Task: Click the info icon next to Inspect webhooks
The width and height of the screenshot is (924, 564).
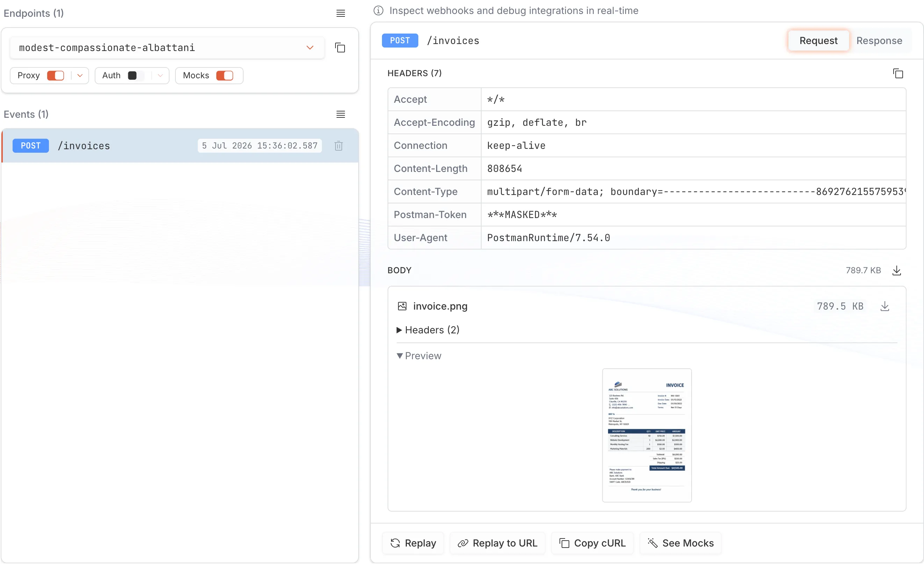Action: pyautogui.click(x=378, y=10)
